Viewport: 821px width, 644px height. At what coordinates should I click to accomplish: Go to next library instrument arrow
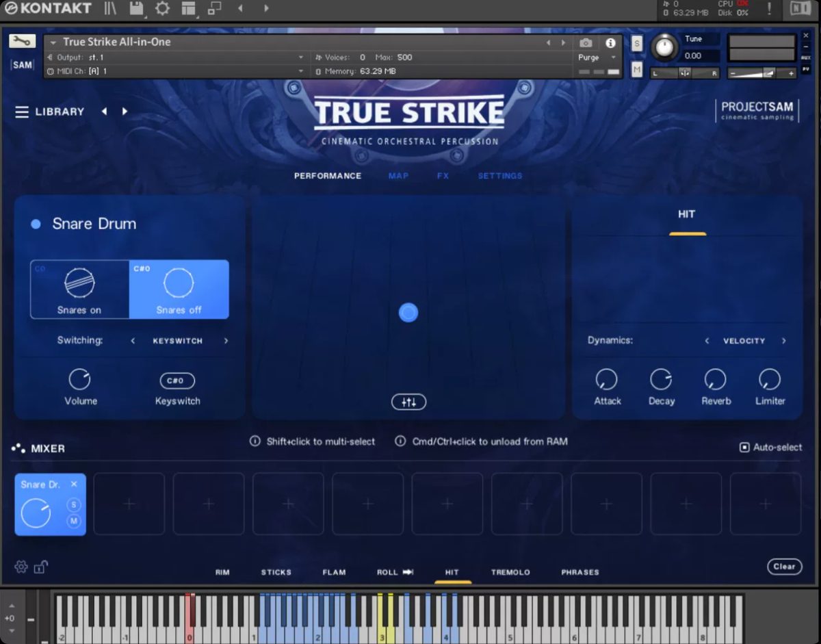pos(125,111)
